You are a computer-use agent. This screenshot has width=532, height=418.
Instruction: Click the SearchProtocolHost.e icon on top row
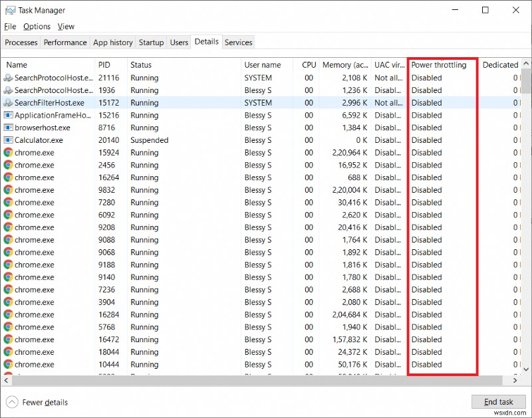pyautogui.click(x=10, y=78)
